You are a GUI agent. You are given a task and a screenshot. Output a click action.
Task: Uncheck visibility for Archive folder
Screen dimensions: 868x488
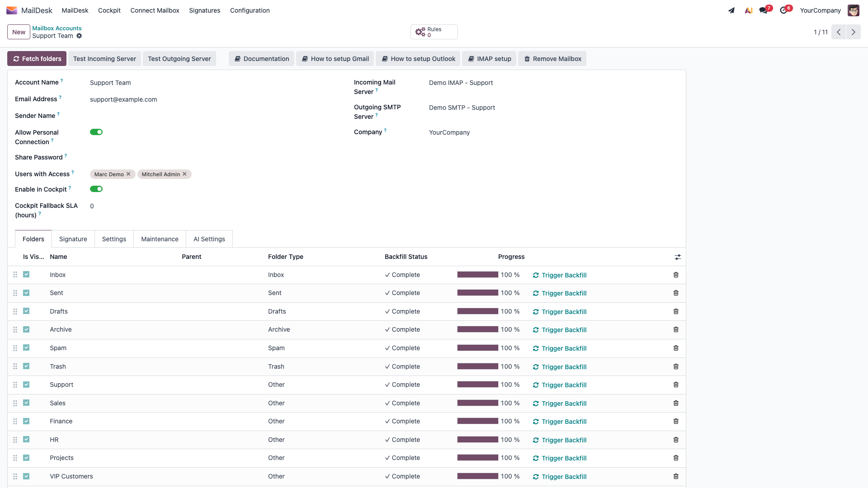[x=26, y=329]
